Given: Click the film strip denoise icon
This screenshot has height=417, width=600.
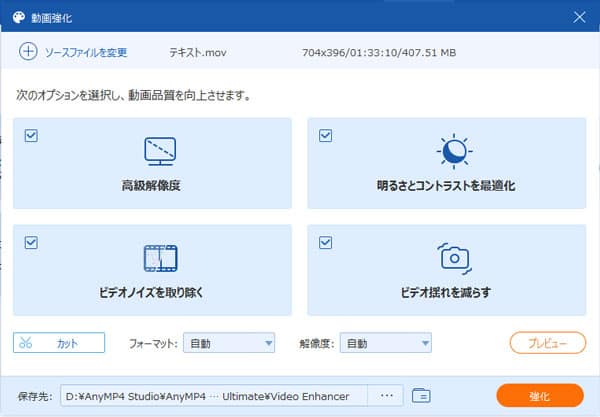Looking at the screenshot, I should [160, 258].
